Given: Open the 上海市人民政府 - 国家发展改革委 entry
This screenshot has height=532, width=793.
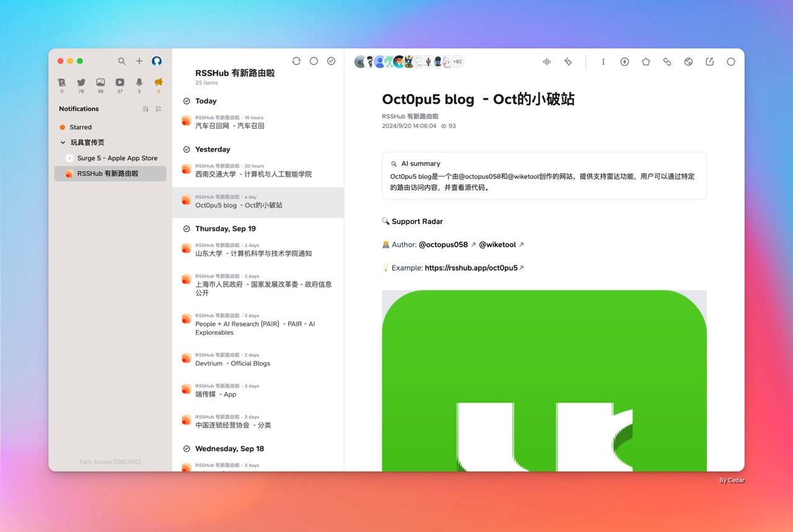Looking at the screenshot, I should click(258, 285).
